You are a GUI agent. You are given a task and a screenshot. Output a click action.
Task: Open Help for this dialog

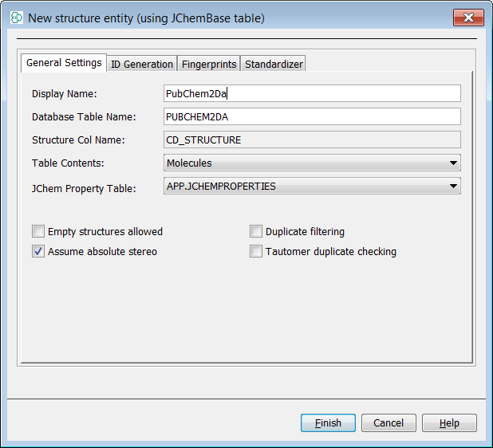click(x=449, y=423)
